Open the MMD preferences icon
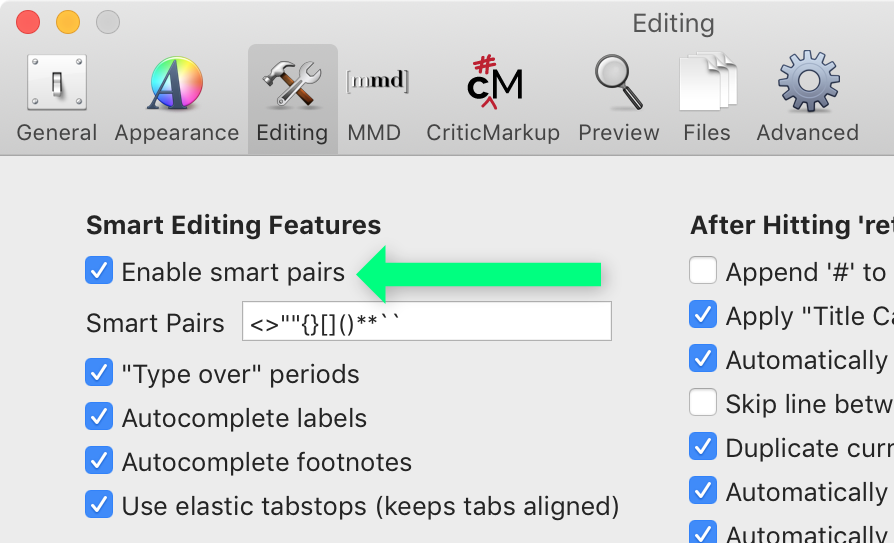Screen dimensions: 894x543 coord(377,80)
